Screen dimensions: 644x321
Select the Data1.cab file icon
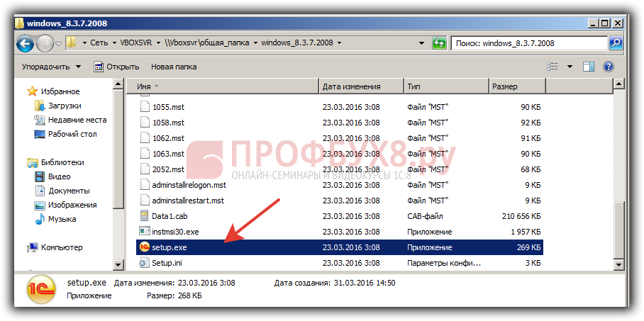tap(144, 215)
